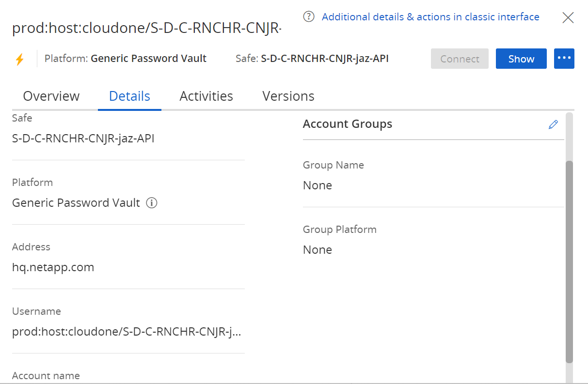Image resolution: width=588 pixels, height=384 pixels.
Task: Click the blue Show button
Action: pyautogui.click(x=521, y=59)
